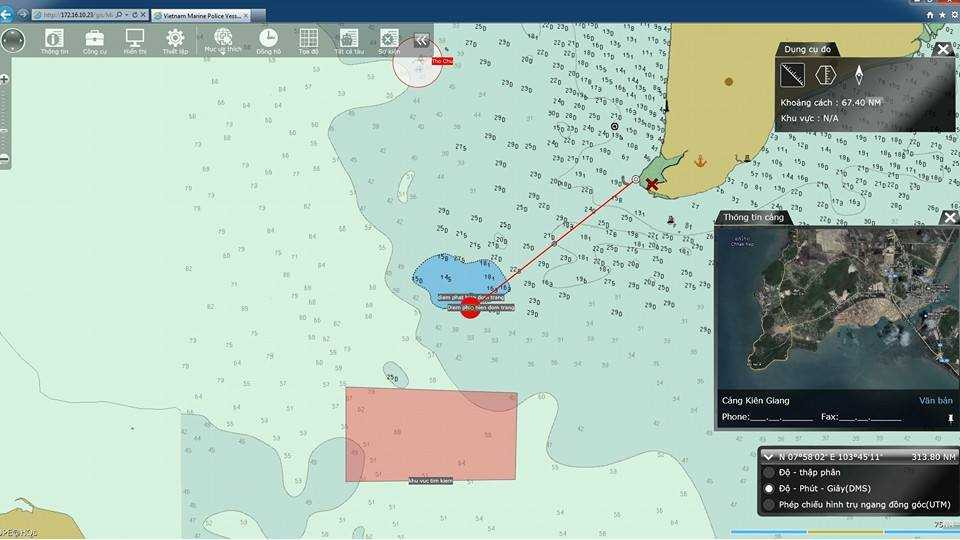Click the Tất cả tàu ships icon

347,40
